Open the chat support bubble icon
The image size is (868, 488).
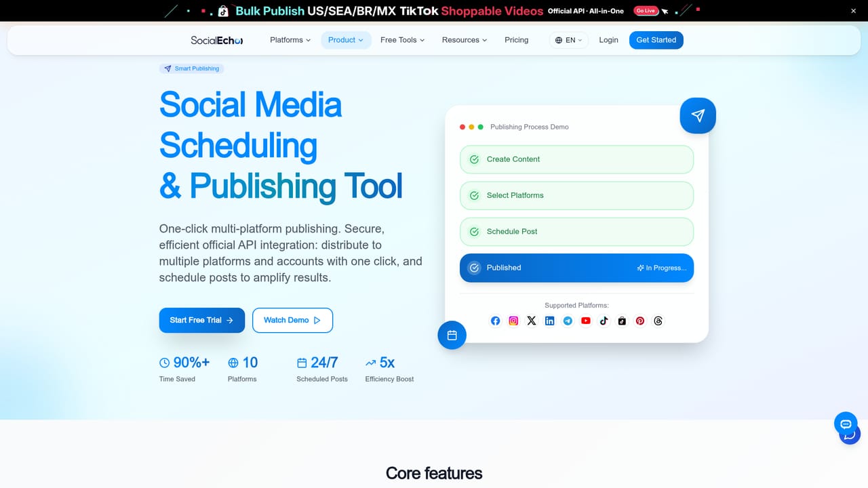tap(846, 425)
